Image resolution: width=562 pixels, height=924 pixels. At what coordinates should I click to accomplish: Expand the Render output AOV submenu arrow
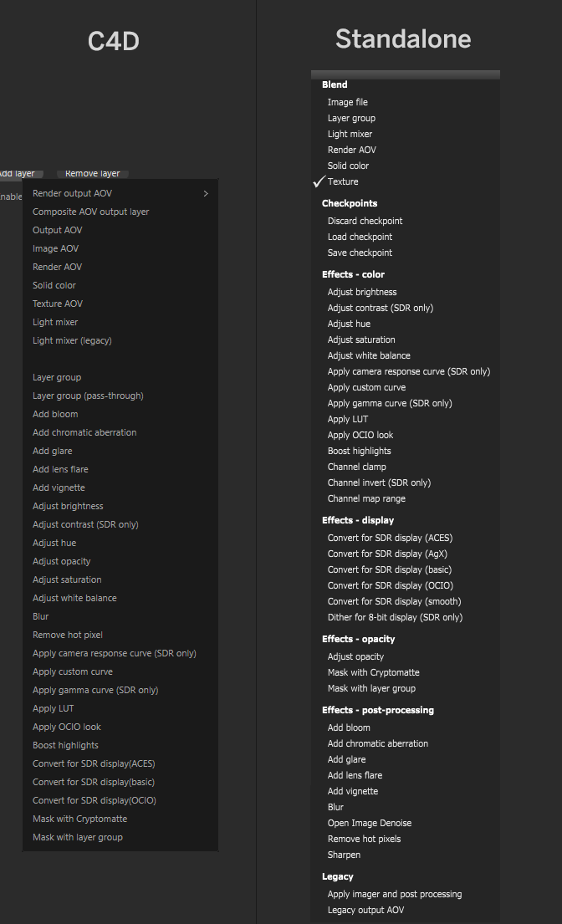pyautogui.click(x=206, y=194)
